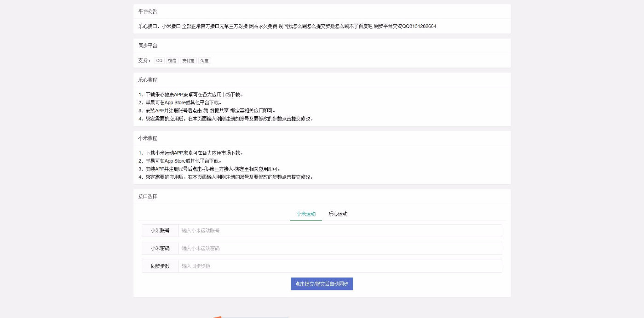Click into the 小米运动密码 input field
The image size is (644, 318).
(x=340, y=248)
